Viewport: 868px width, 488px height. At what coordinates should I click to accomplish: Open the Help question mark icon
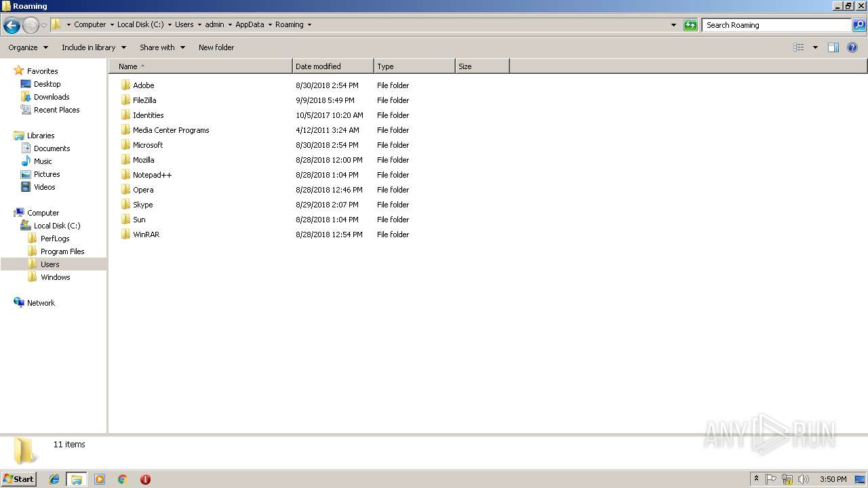click(x=853, y=47)
